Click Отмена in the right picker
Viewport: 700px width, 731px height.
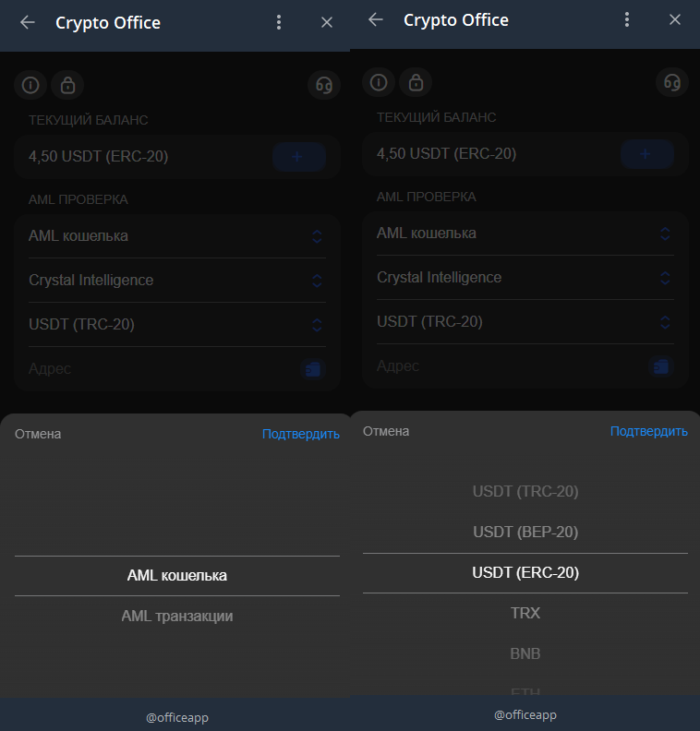[386, 431]
